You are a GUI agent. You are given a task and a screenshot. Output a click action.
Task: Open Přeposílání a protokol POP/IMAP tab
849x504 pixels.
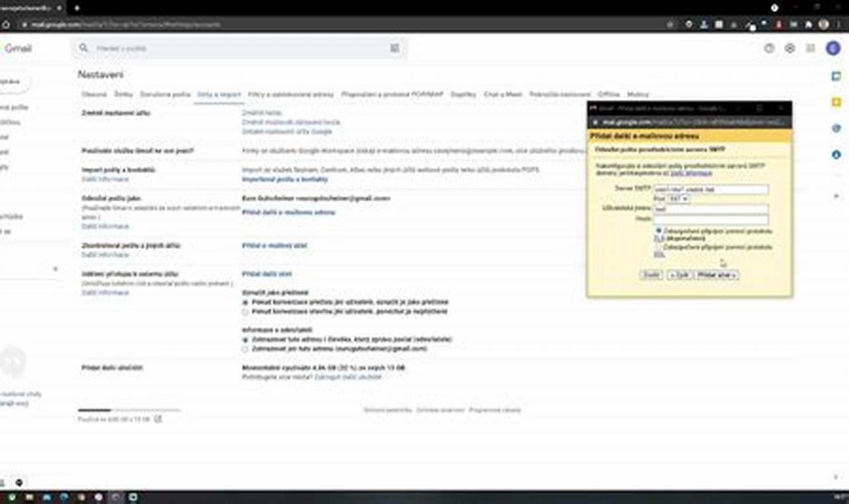[x=393, y=95]
